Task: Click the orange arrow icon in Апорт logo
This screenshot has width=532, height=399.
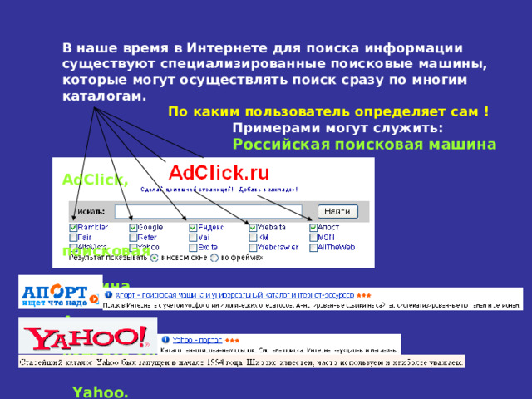Action: [x=94, y=299]
